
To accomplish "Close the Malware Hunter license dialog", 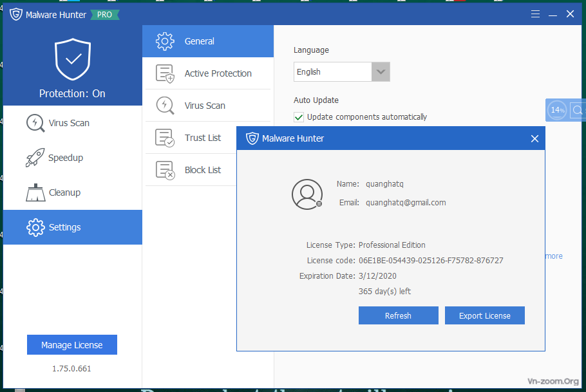I will [x=534, y=138].
